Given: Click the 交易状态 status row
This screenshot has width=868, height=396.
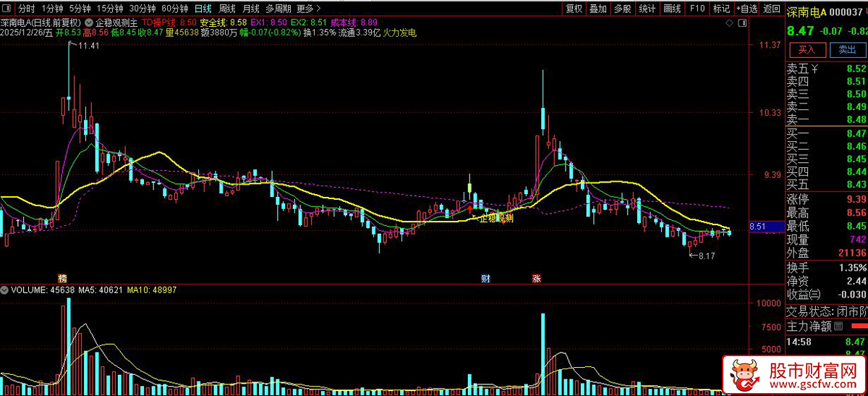Looking at the screenshot, I should click(x=827, y=312).
